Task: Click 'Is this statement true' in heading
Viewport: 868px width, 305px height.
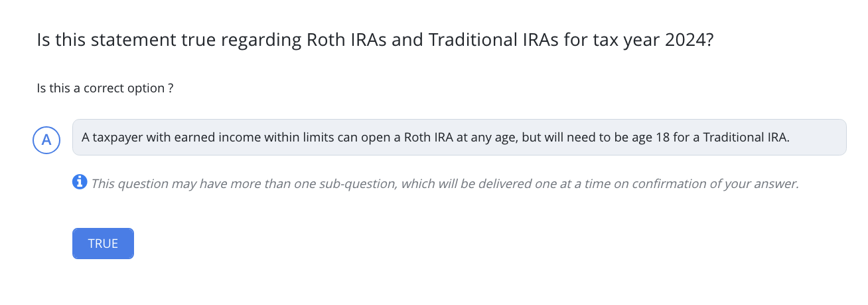Action: pyautogui.click(x=126, y=41)
